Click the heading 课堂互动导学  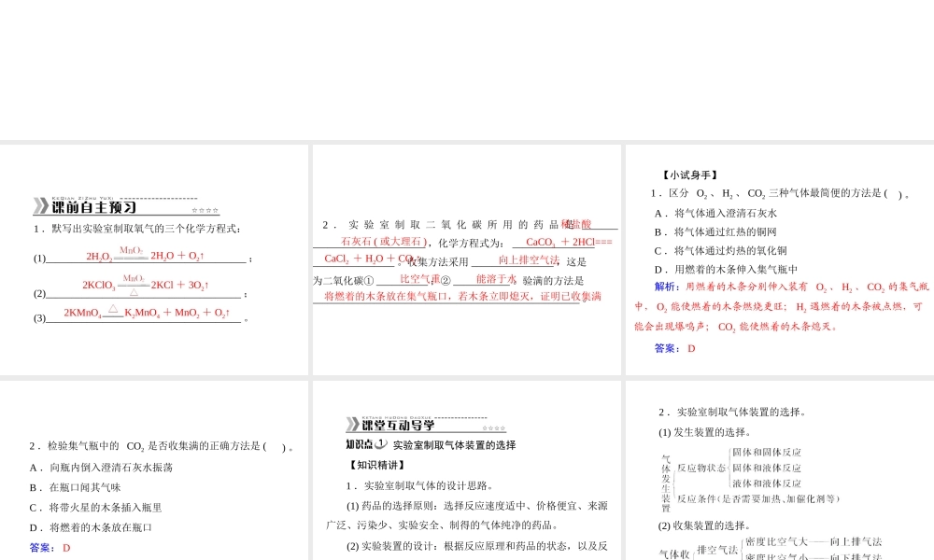point(399,426)
